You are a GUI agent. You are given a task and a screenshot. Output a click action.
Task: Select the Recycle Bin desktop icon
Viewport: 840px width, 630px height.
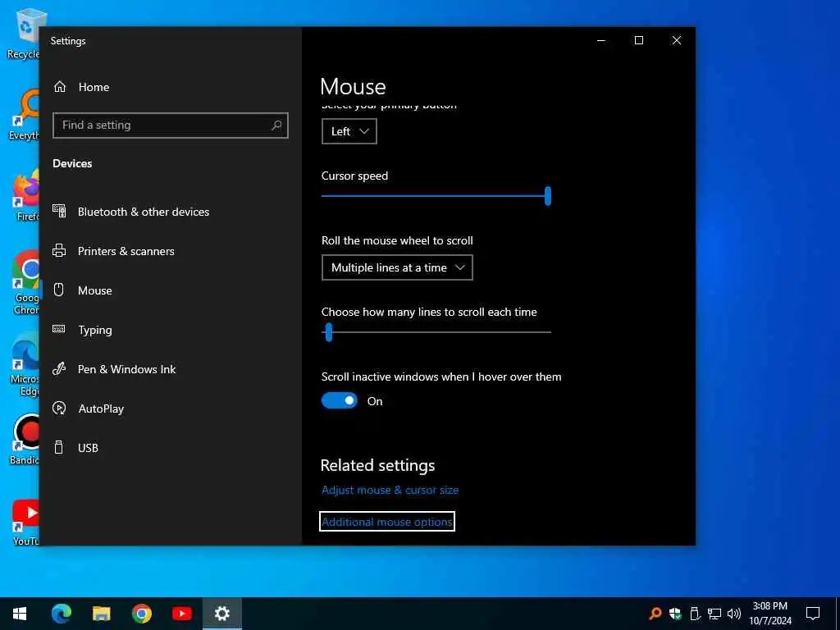point(24,33)
